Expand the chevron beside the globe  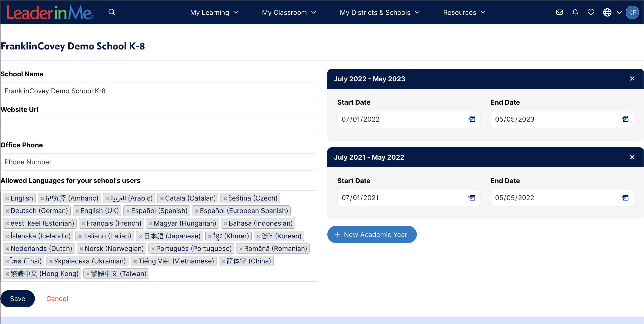619,13
